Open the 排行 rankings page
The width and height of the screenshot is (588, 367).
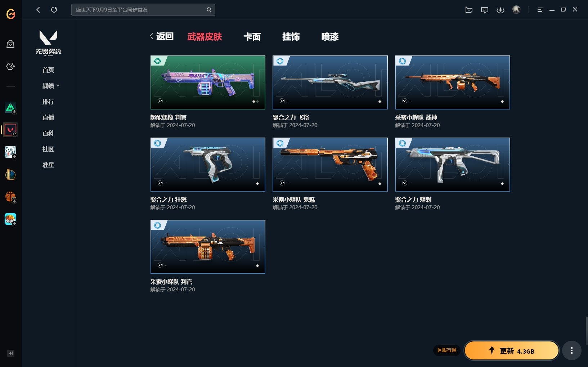pos(48,102)
